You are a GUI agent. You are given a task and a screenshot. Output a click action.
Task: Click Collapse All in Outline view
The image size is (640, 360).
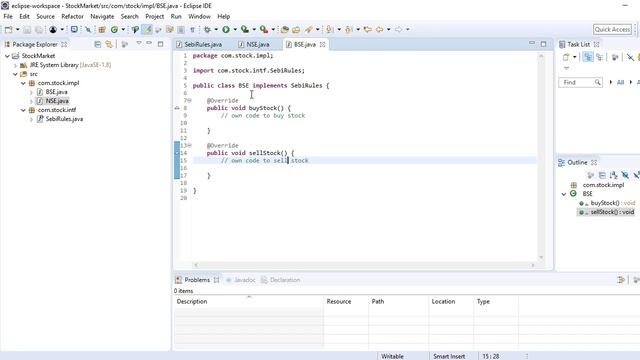click(602, 175)
